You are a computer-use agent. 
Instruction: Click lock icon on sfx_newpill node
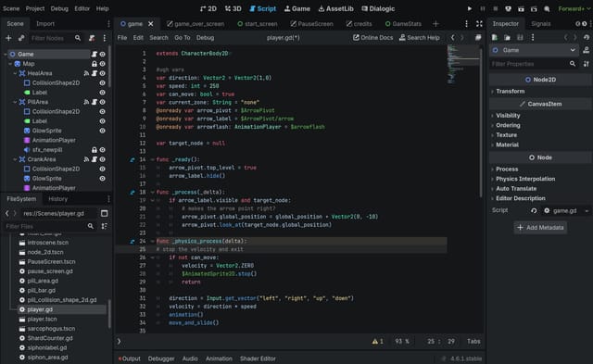pyautogui.click(x=95, y=150)
